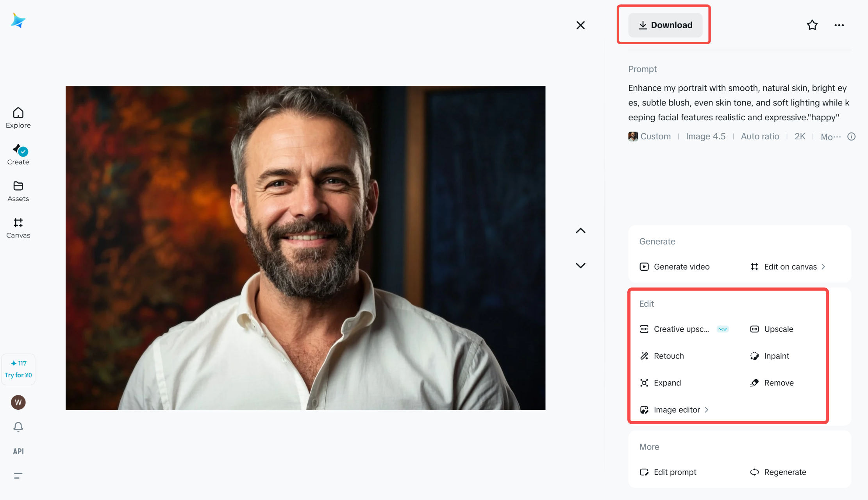This screenshot has height=500, width=868.
Task: Select the Inpaint editing tool
Action: (x=776, y=355)
